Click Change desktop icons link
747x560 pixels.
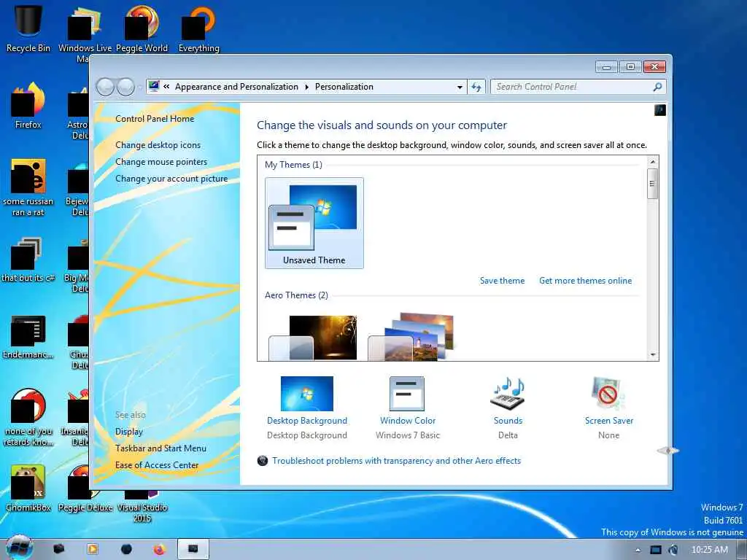[158, 145]
